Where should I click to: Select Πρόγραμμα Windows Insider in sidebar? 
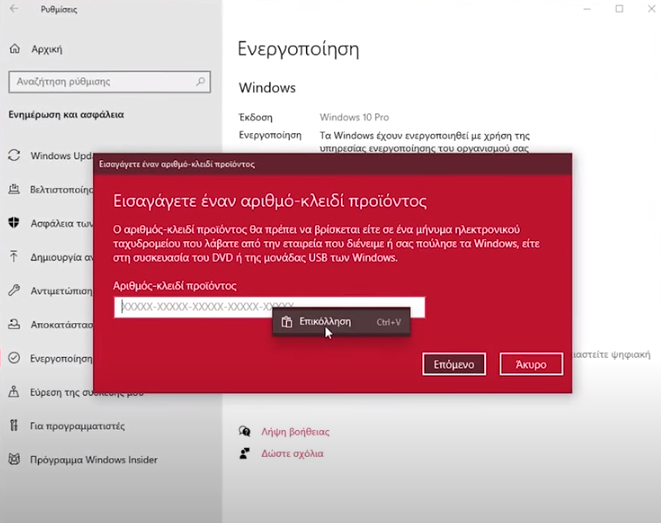94,459
